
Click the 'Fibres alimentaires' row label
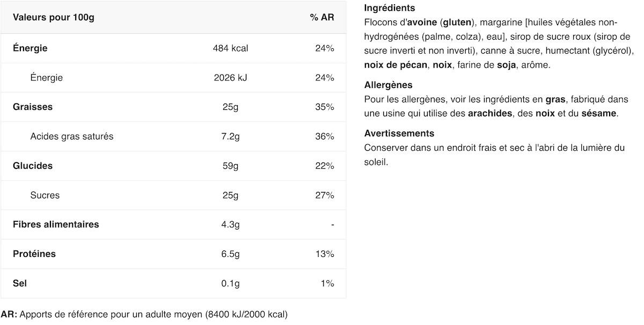pyautogui.click(x=56, y=224)
